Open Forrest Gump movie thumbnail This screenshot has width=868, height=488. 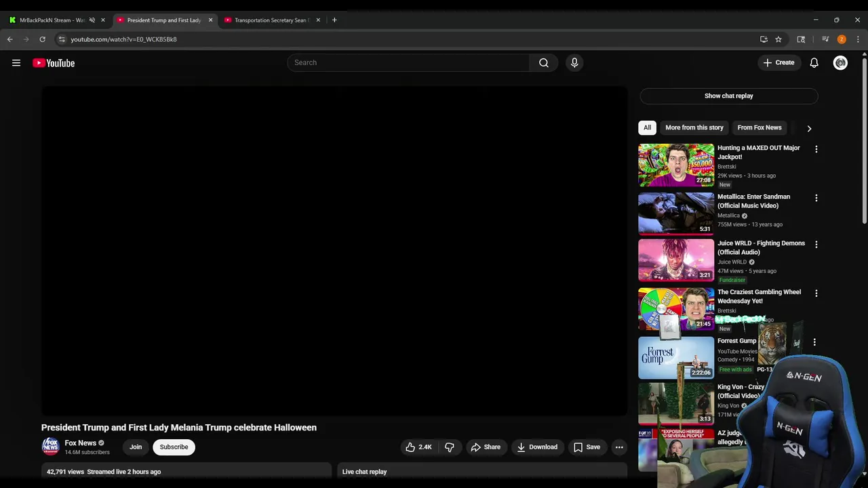coord(676,358)
